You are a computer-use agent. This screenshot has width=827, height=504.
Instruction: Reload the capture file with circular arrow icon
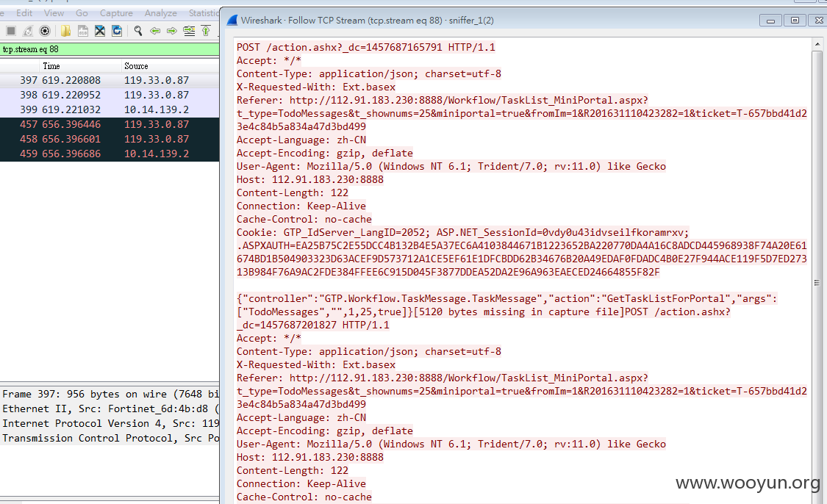[x=117, y=31]
